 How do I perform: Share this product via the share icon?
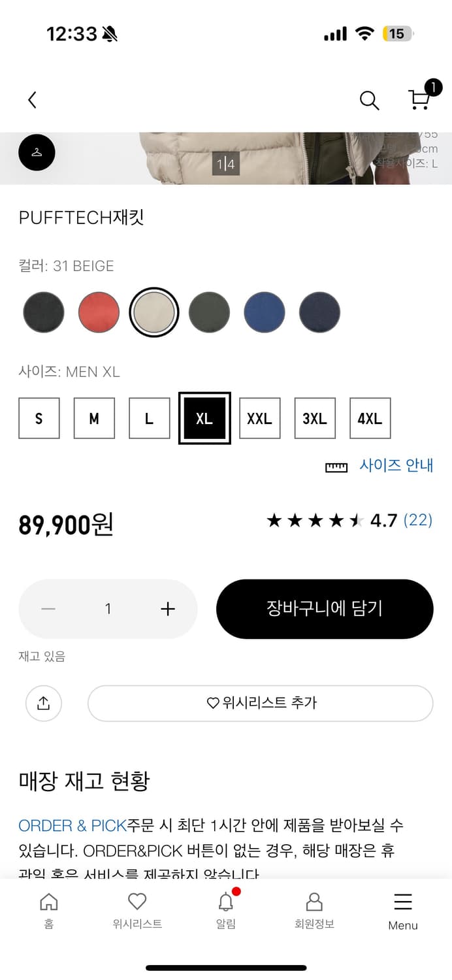coord(43,703)
